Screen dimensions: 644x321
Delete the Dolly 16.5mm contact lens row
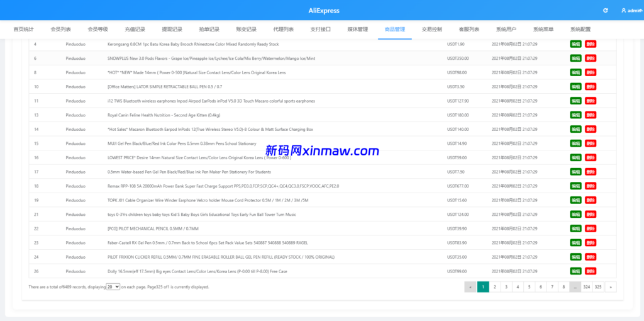click(591, 271)
